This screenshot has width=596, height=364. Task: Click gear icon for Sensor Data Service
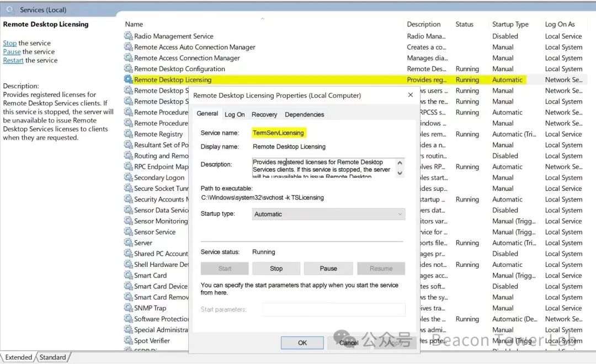pos(128,210)
